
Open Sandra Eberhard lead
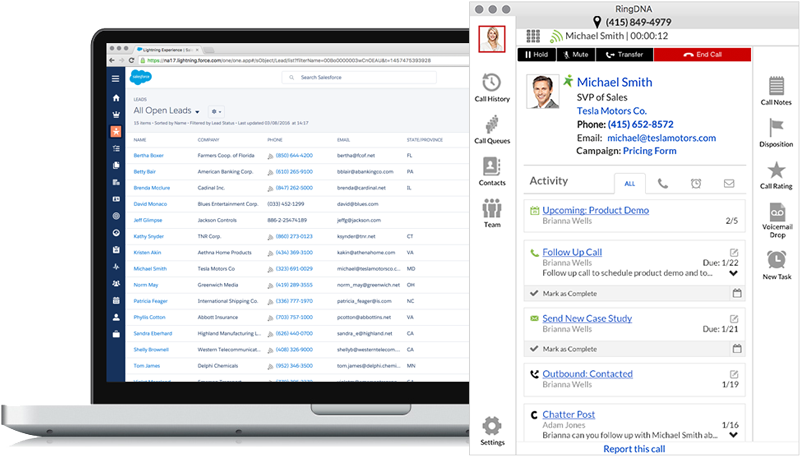(153, 334)
